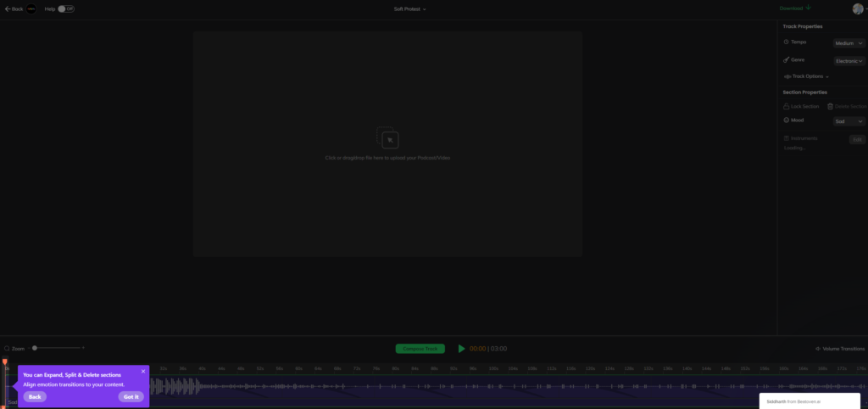The height and width of the screenshot is (409, 868).
Task: Click the 120s mark on timeline ruler
Action: pyautogui.click(x=590, y=368)
